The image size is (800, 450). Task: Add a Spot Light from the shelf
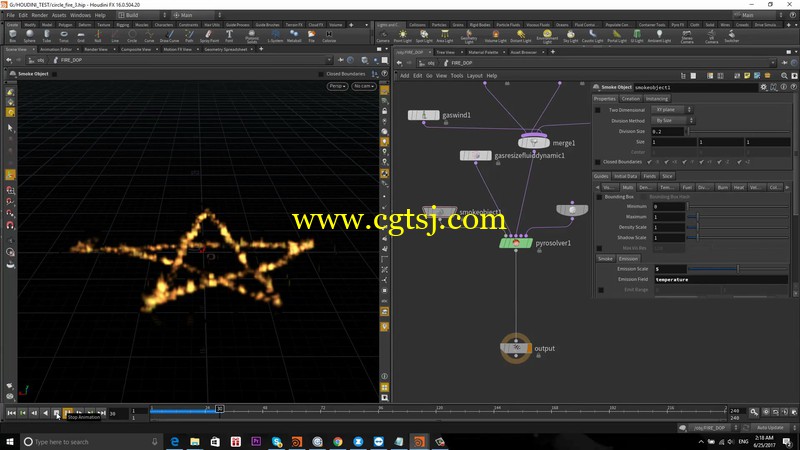423,36
